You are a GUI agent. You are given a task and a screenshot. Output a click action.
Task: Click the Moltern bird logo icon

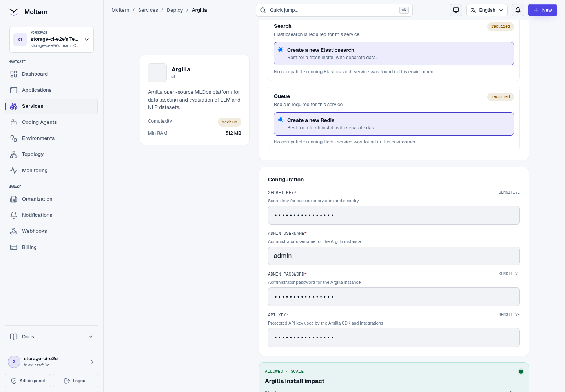[x=14, y=12]
